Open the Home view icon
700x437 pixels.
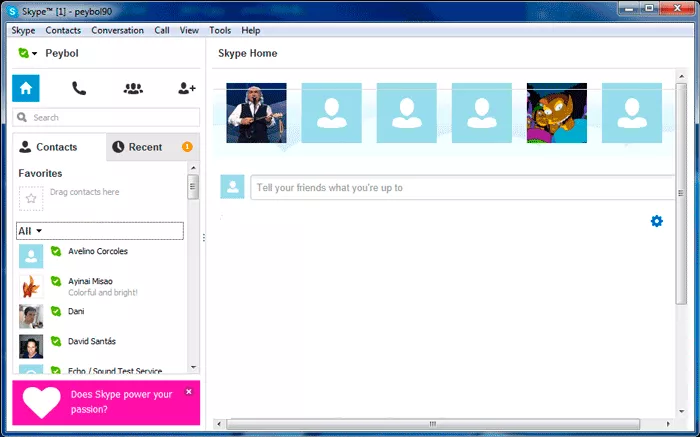point(26,88)
